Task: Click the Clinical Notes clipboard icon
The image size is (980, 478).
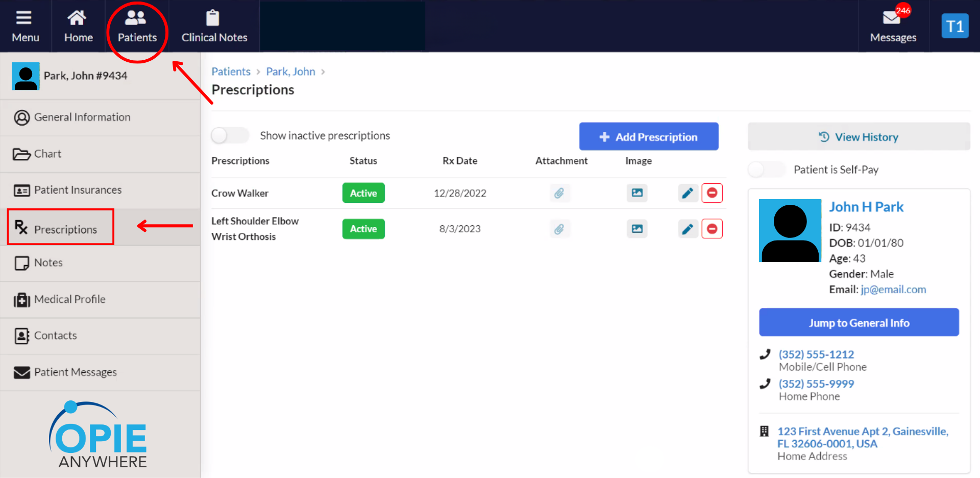Action: pos(213,17)
